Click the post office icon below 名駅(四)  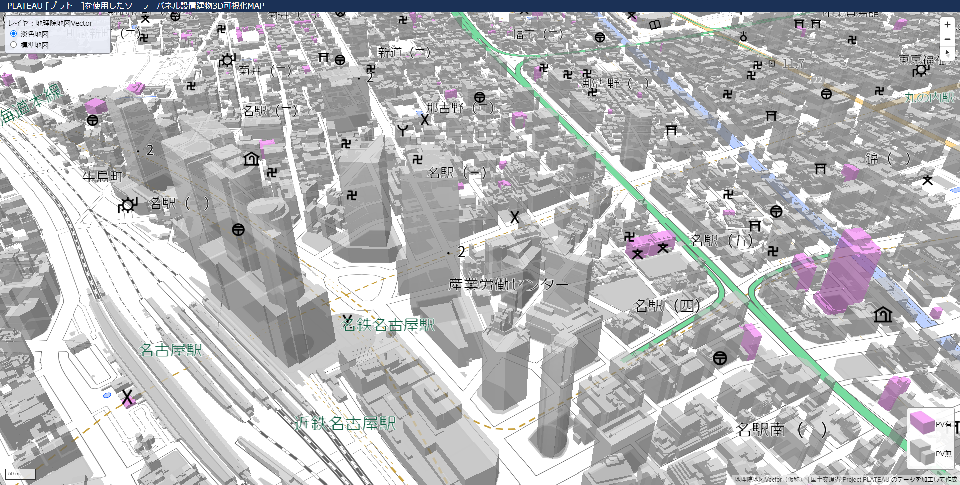pos(720,358)
